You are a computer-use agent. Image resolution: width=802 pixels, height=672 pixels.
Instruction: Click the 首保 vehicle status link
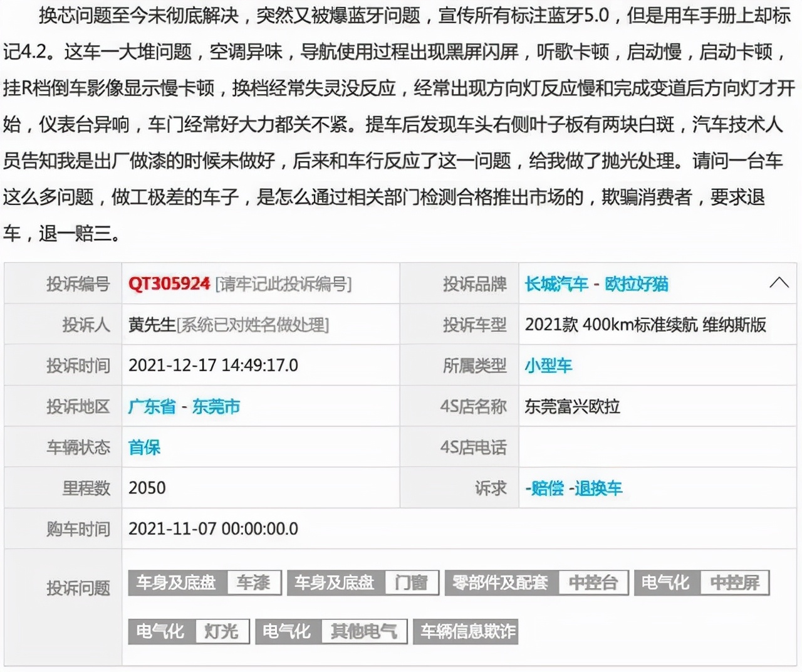[x=144, y=447]
